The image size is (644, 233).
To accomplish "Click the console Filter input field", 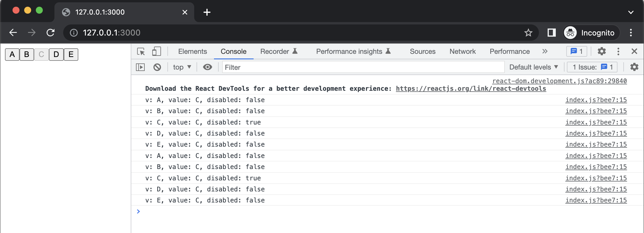I will (x=363, y=67).
